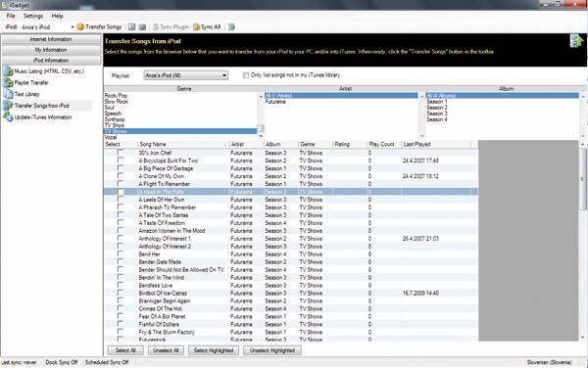Viewport: 588px width, 368px height.
Task: Open the Playlist combo box
Action: pyautogui.click(x=186, y=75)
